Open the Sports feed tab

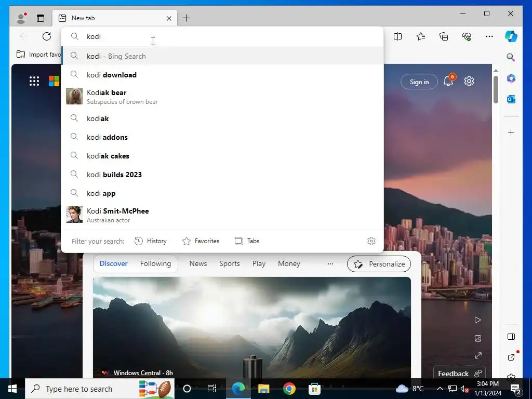point(229,263)
